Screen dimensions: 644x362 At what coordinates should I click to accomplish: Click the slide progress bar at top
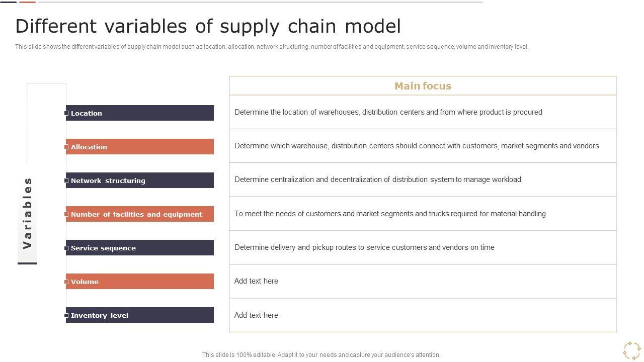pos(261,2)
